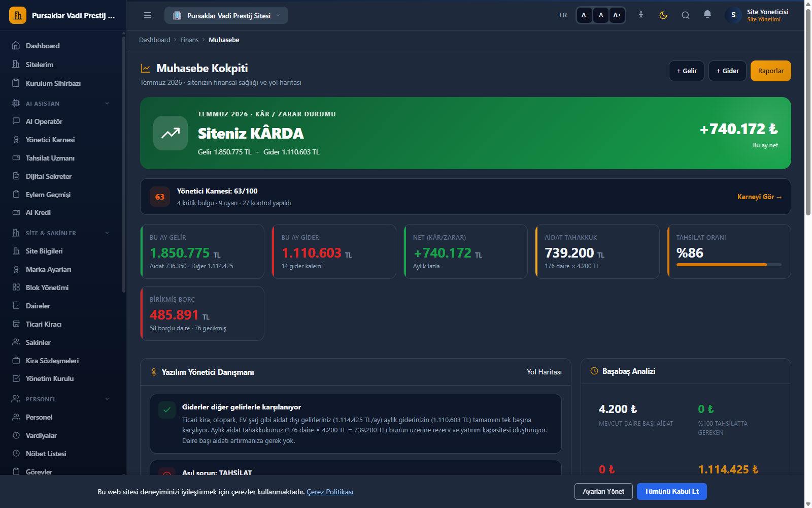
Task: Open the BİRİKMİŞ BORÇ card
Action: [202, 313]
